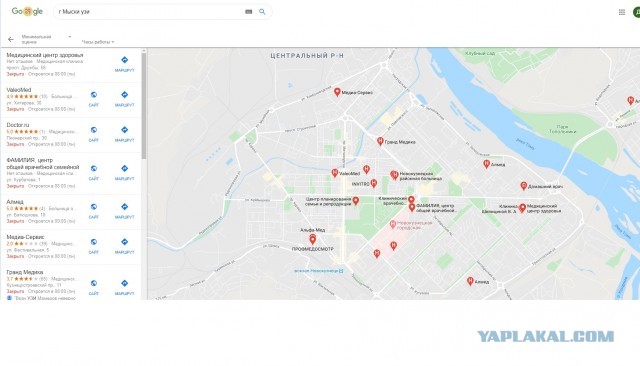Select Новокузнецкая районная больница map pin
640x366 pixels.
tap(394, 175)
